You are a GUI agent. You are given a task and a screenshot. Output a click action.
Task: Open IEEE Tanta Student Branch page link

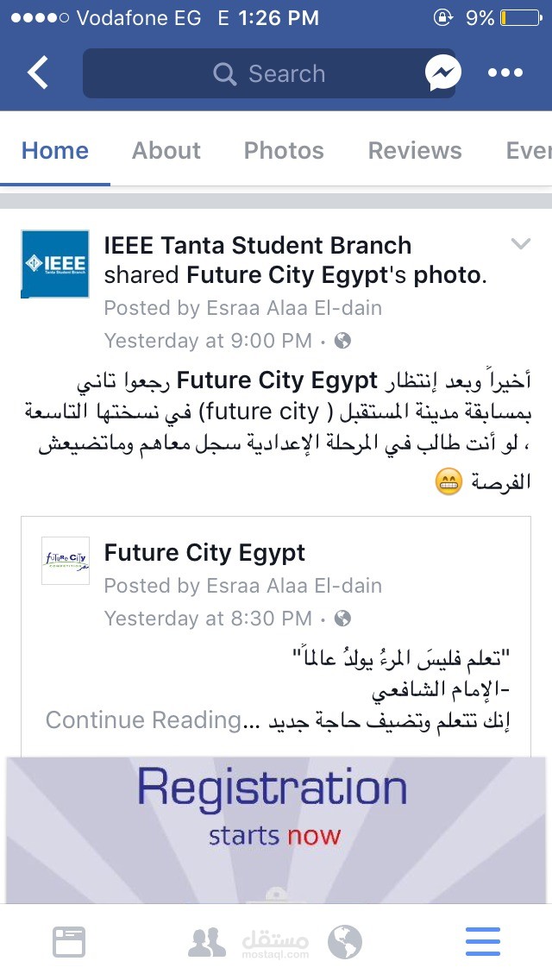click(257, 245)
